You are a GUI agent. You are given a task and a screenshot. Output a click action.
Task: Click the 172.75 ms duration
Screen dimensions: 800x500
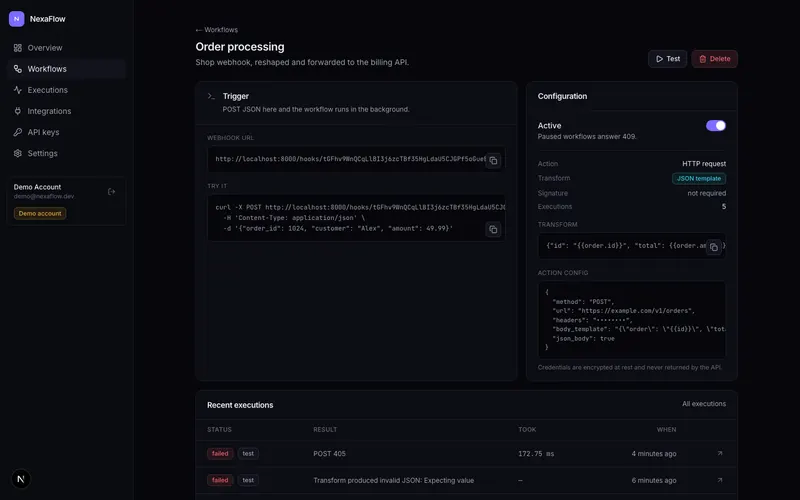(536, 454)
